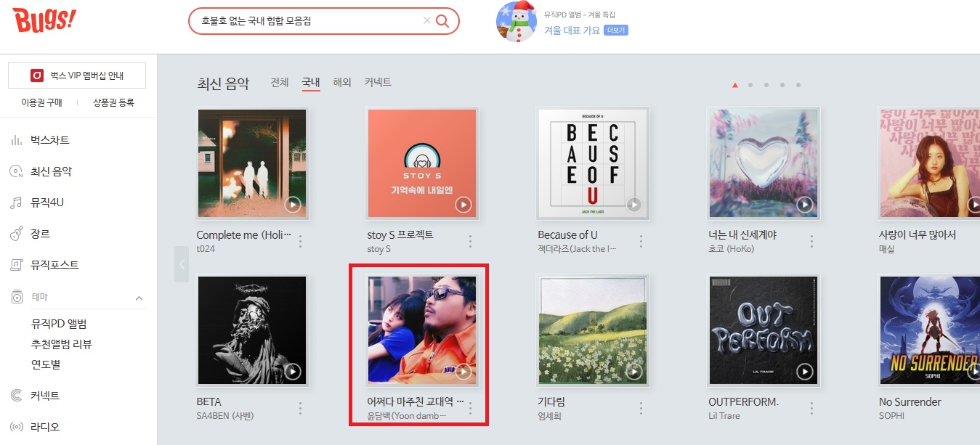Go to 장르 in sidebar
The height and width of the screenshot is (445, 980).
pos(40,234)
